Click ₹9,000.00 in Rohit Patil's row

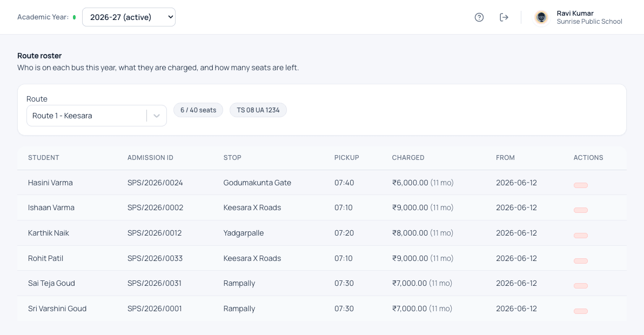(x=410, y=258)
